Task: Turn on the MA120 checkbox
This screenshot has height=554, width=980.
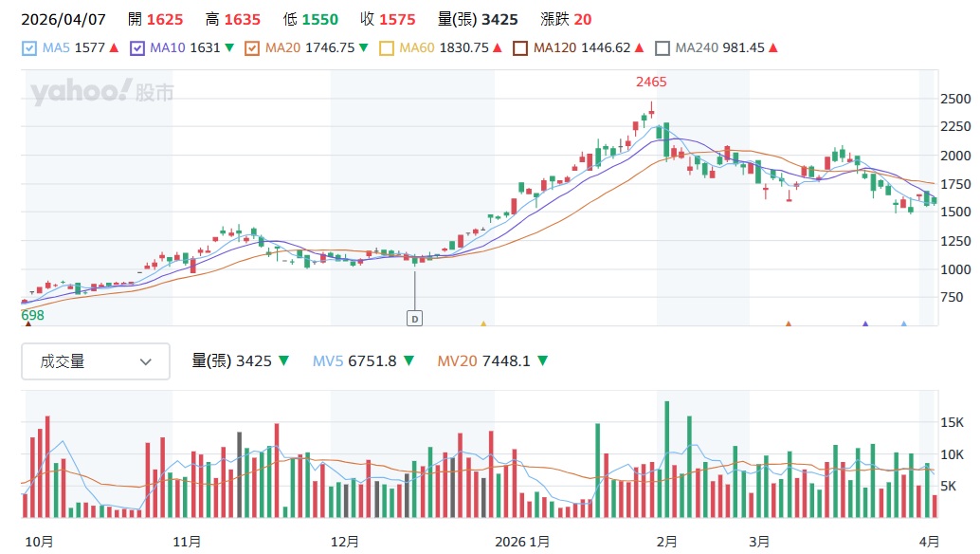Action: click(x=520, y=48)
